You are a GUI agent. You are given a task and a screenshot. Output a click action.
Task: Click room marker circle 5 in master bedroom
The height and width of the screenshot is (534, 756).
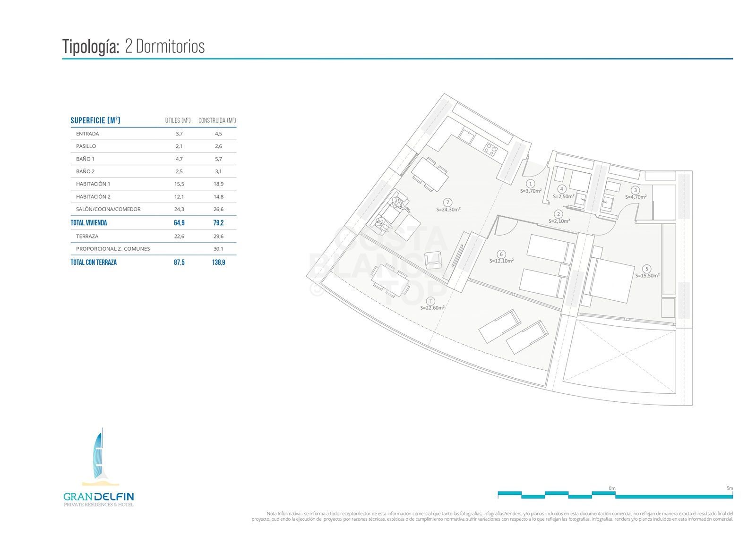(647, 269)
